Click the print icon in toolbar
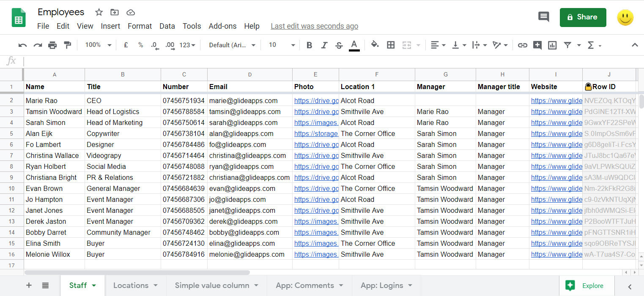Viewport: 644px width, 296px height. click(x=52, y=45)
